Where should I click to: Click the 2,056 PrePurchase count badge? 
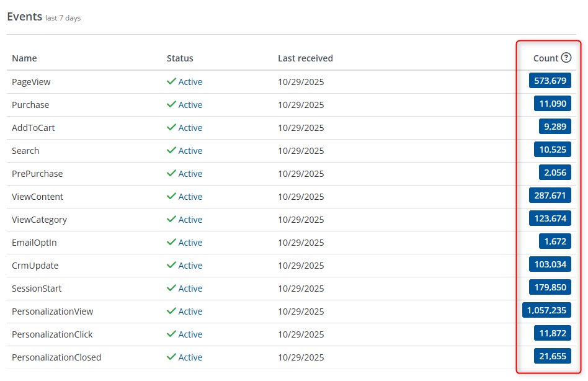tap(555, 173)
